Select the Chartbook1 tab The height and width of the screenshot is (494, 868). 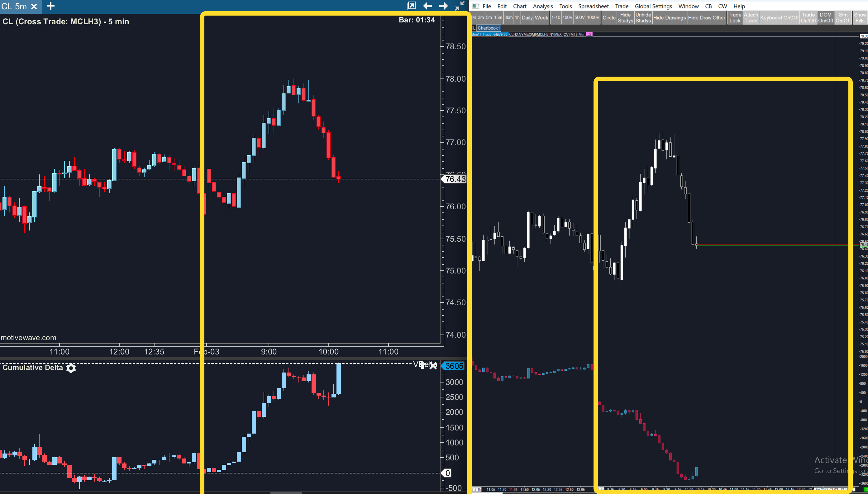tap(489, 28)
